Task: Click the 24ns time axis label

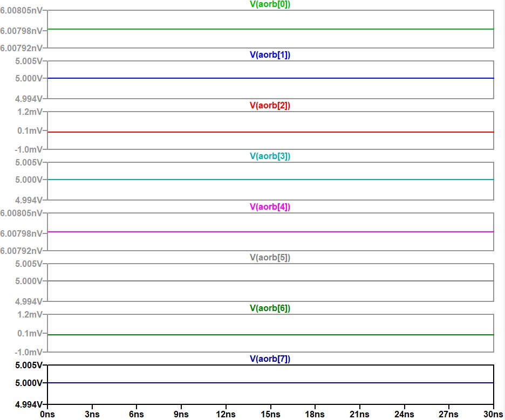Action: coord(404,414)
